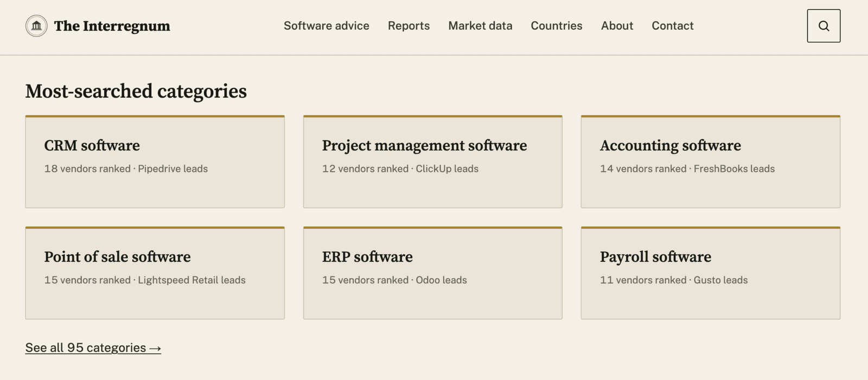Go to The Interregnum home title

tap(112, 26)
